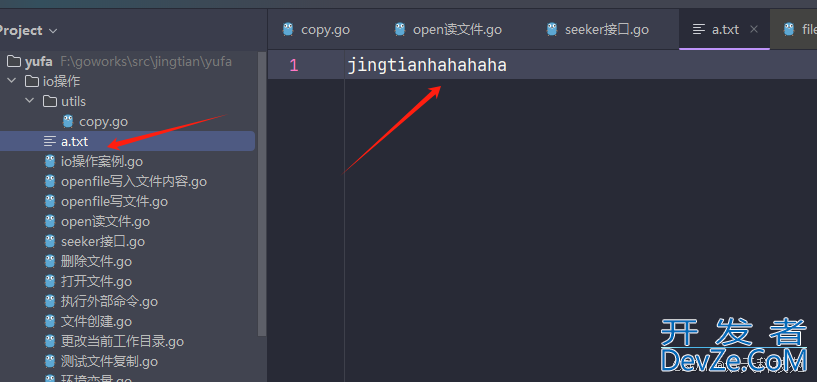This screenshot has height=382, width=817.
Task: Click the gopher icon on open读文件.go tab
Action: pos(400,29)
